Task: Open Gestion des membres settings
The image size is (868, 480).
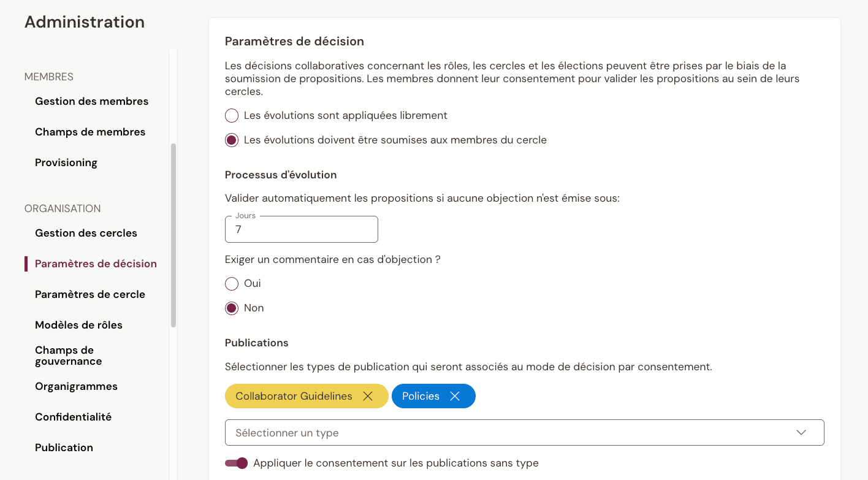Action: point(91,101)
